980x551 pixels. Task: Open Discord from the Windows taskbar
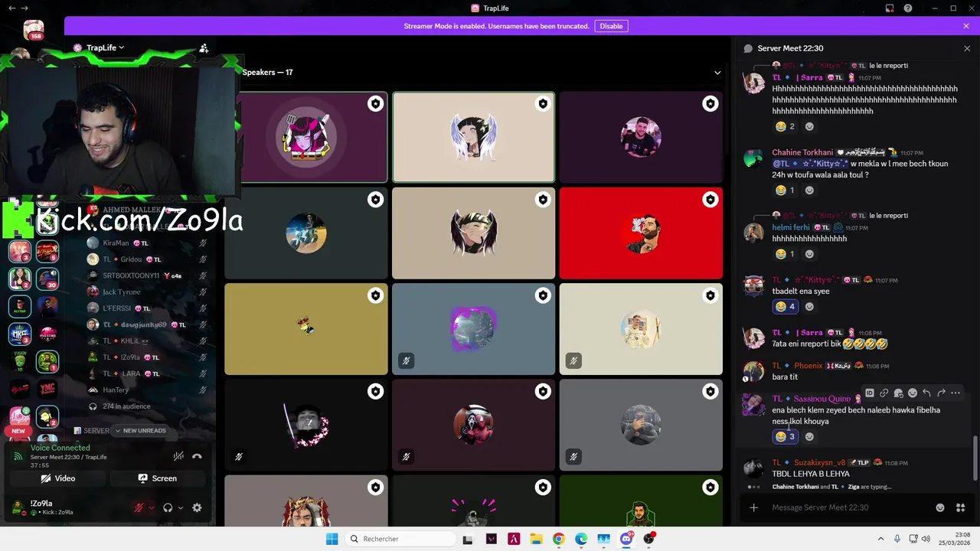pyautogui.click(x=626, y=539)
